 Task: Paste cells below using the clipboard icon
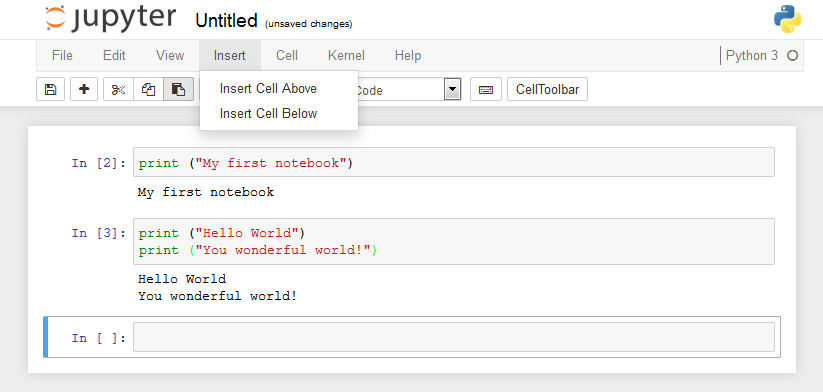point(178,90)
